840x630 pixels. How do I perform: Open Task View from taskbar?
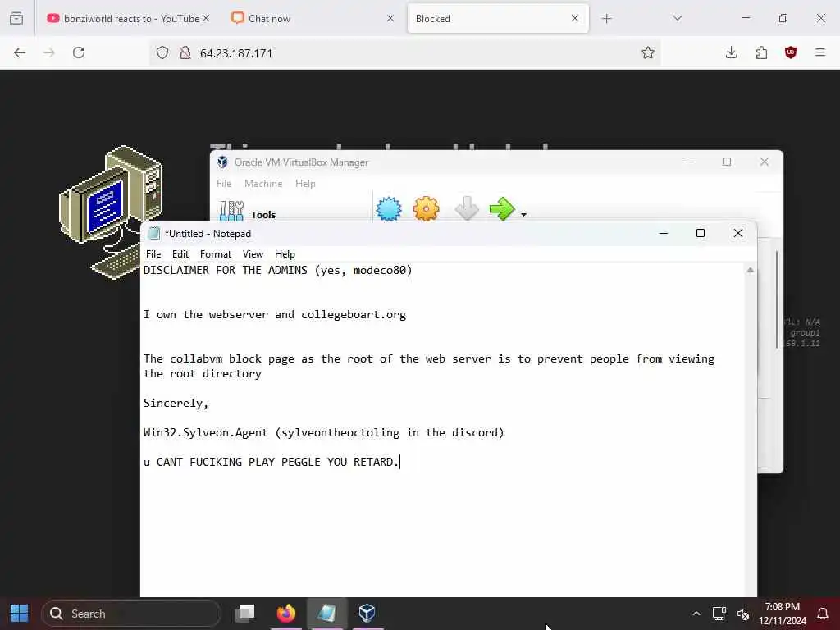click(244, 613)
